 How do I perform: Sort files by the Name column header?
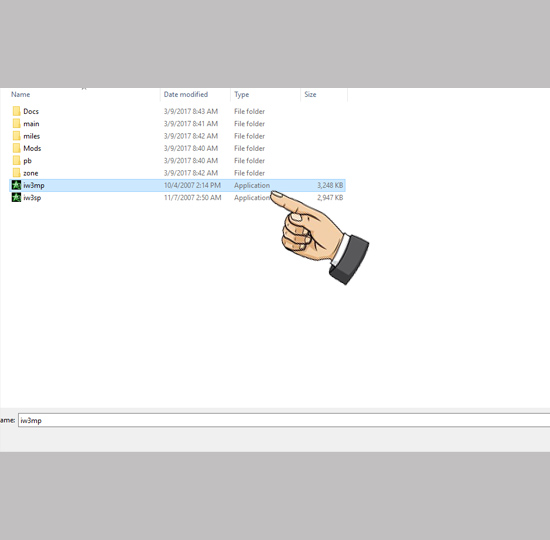pos(20,94)
